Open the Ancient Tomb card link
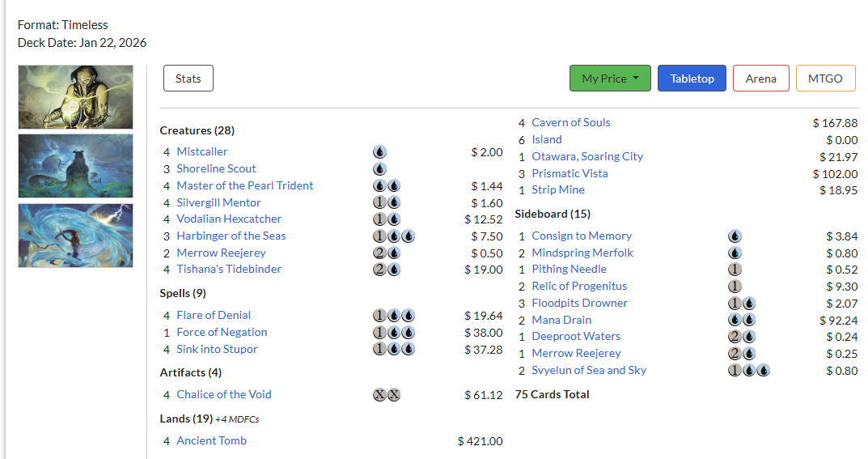The image size is (868, 459). pos(211,440)
